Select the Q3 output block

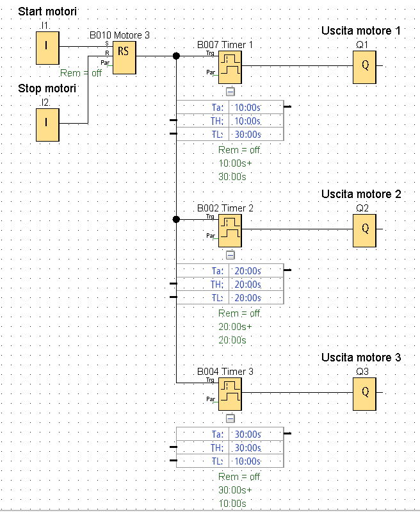[x=364, y=394]
